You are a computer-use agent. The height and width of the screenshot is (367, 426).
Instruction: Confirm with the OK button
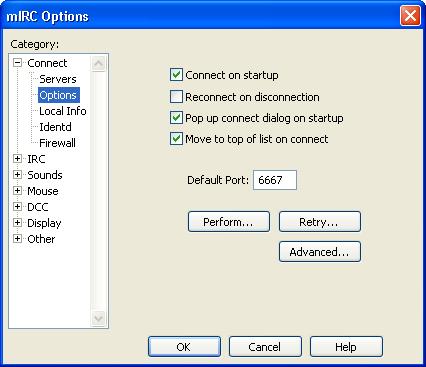point(184,347)
